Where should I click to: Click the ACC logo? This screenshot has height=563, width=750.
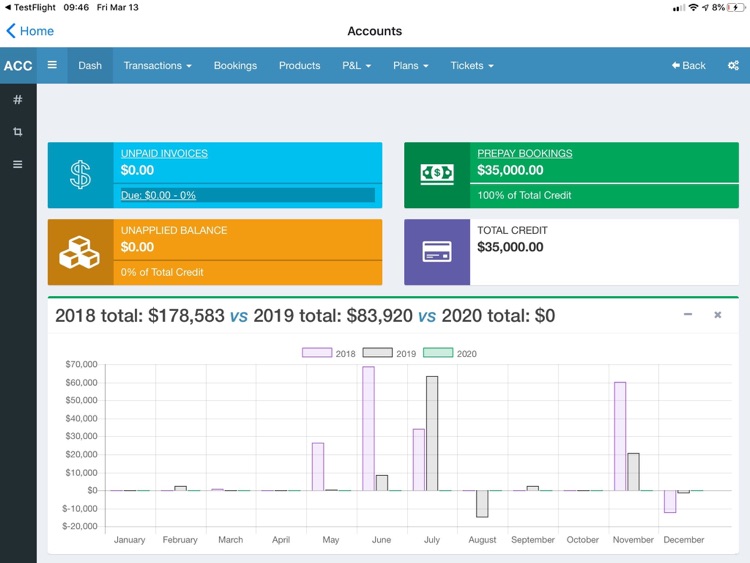tap(18, 66)
